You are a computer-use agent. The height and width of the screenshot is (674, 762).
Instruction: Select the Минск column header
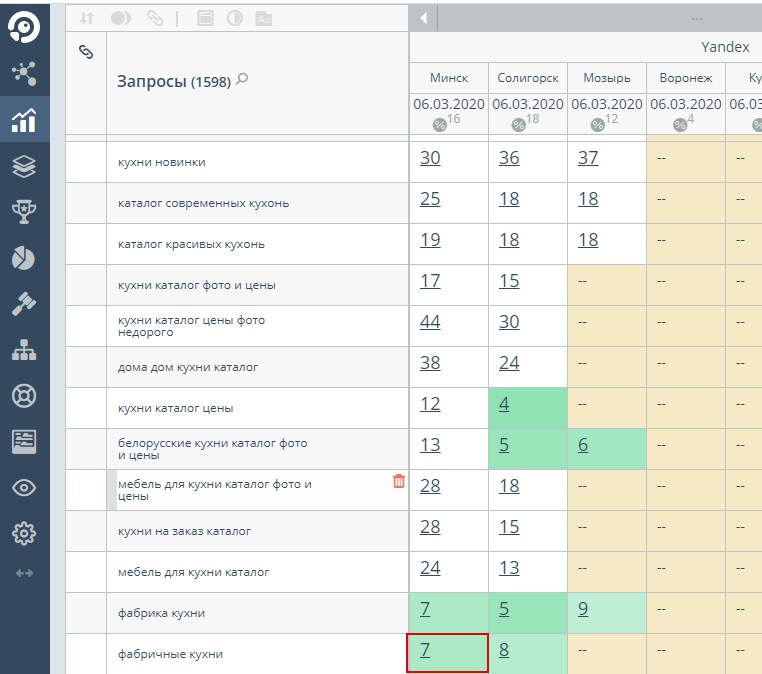point(449,78)
